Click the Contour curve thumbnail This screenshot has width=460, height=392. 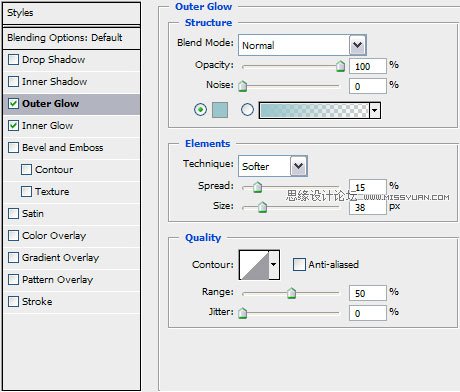coord(254,265)
